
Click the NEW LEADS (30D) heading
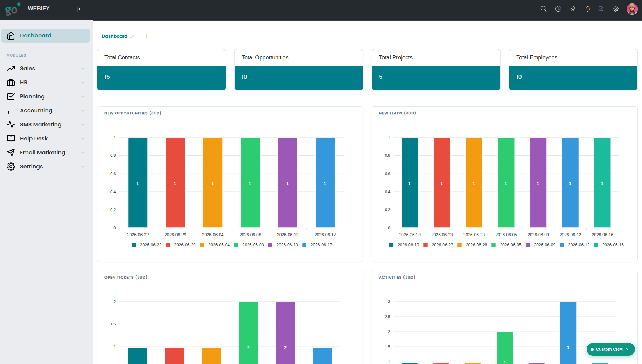click(x=397, y=113)
